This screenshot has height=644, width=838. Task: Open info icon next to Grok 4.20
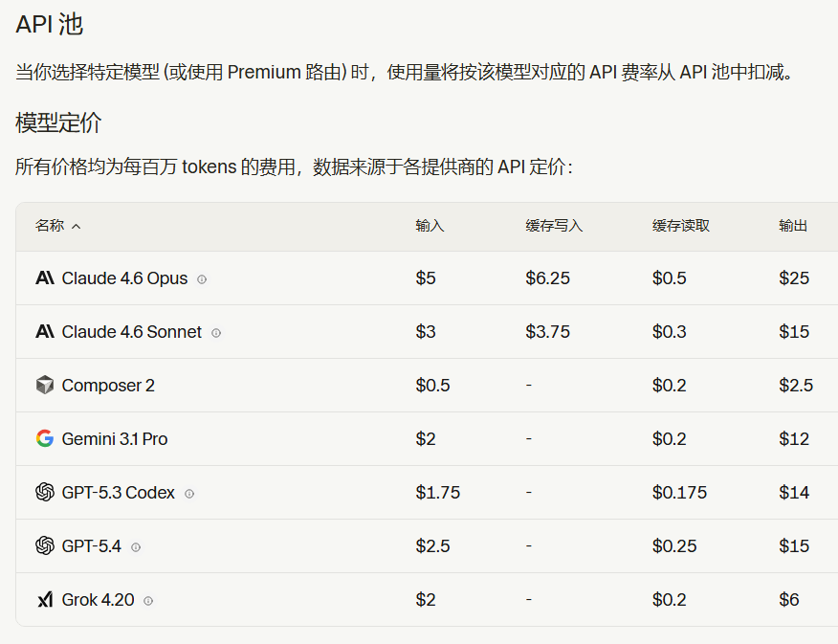pyautogui.click(x=148, y=601)
